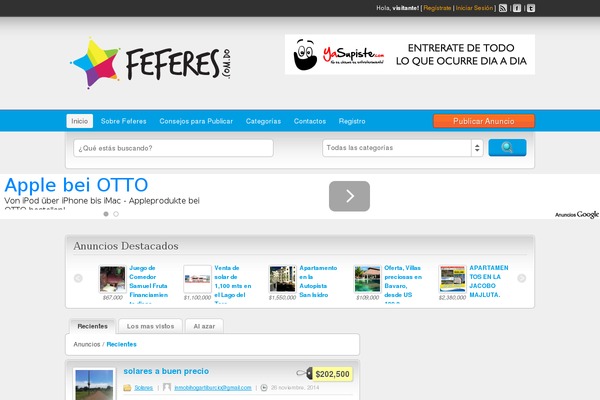600x400 pixels.
Task: Click the clock icon beside the date
Action: [264, 388]
